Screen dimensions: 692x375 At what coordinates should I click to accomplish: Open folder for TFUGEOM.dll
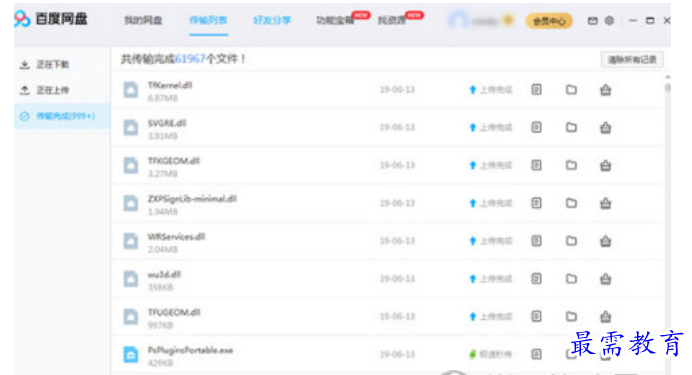pyautogui.click(x=571, y=316)
